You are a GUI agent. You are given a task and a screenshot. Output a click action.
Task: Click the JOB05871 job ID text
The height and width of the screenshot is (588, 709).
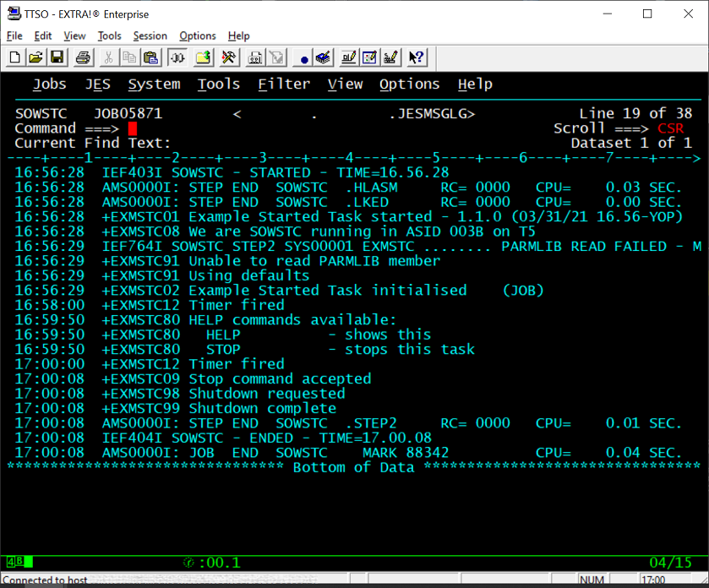click(x=128, y=113)
